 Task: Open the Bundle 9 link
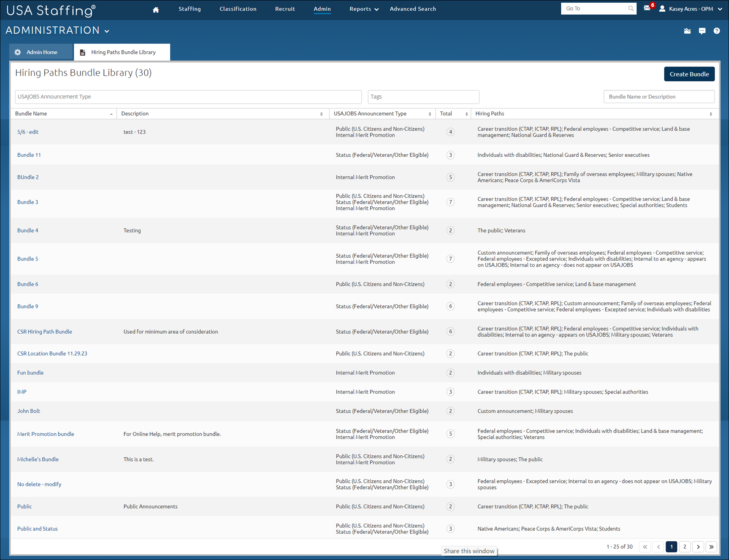(x=28, y=306)
